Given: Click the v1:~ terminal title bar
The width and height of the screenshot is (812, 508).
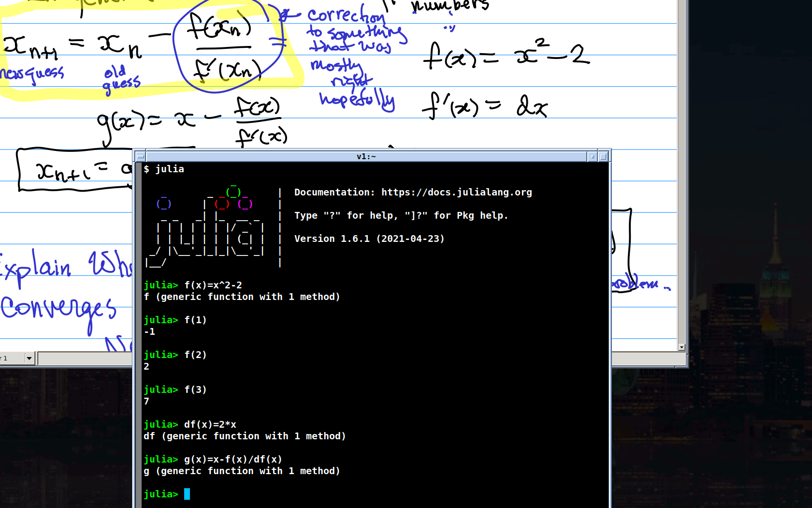Looking at the screenshot, I should click(x=366, y=157).
